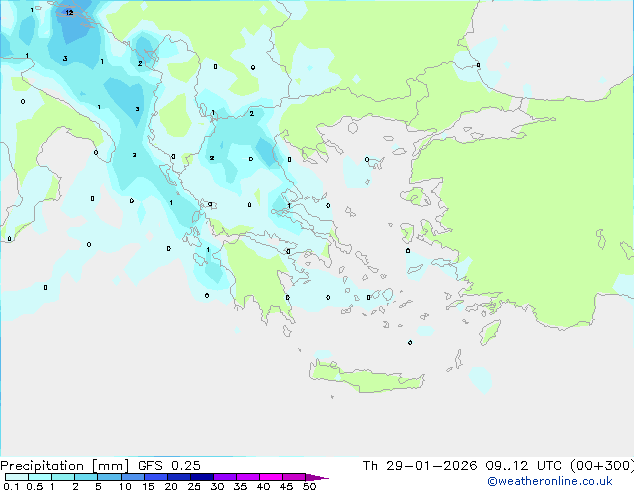Click the '45' legend scale label
This screenshot has height=490, width=634.
(x=286, y=486)
